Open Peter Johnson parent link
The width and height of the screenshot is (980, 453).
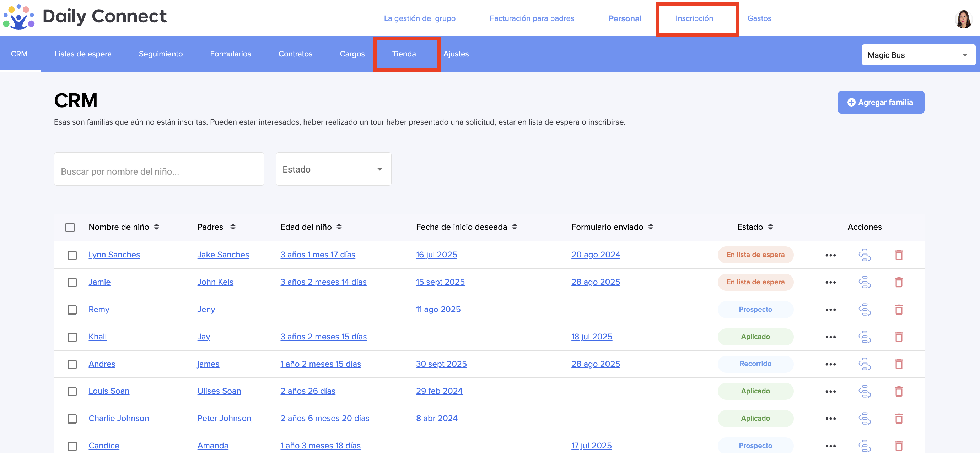[x=224, y=418]
